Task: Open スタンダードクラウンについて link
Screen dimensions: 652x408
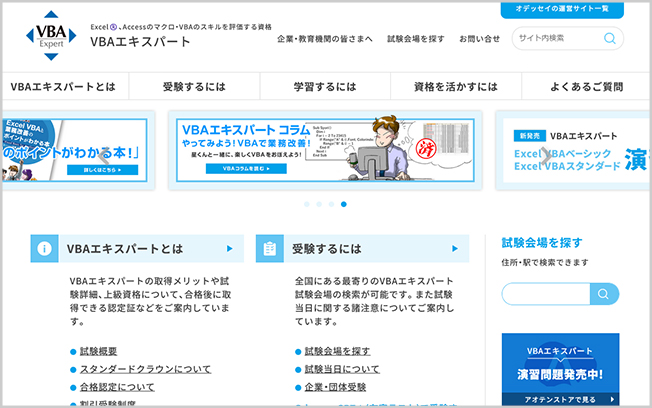Action: 146,369
